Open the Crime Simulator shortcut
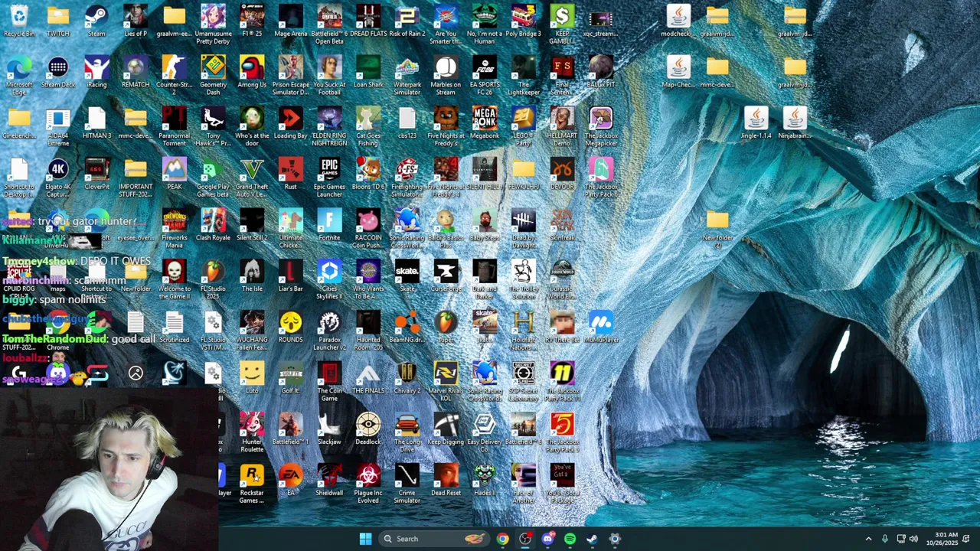Screen dimensions: 980x551 [407, 484]
